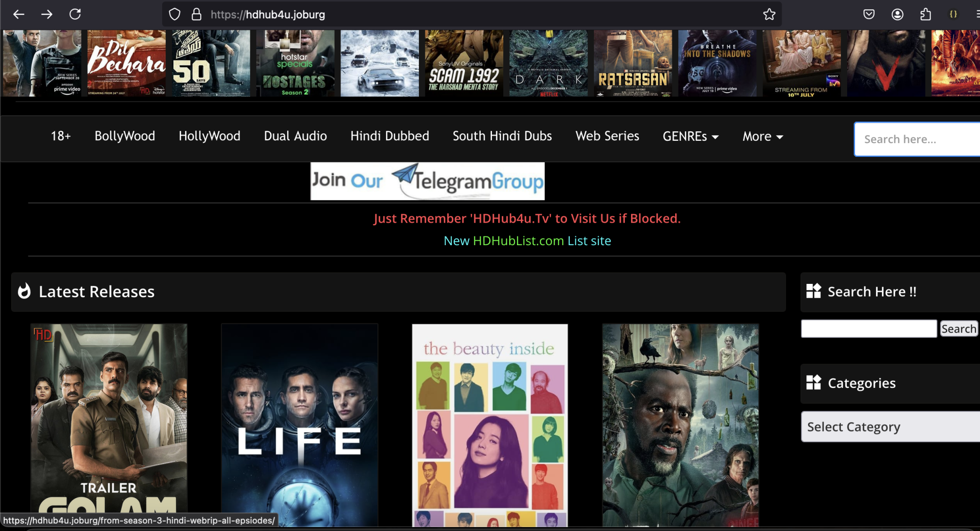Click the Search Here !! heading text
The image size is (980, 531).
[x=872, y=292]
